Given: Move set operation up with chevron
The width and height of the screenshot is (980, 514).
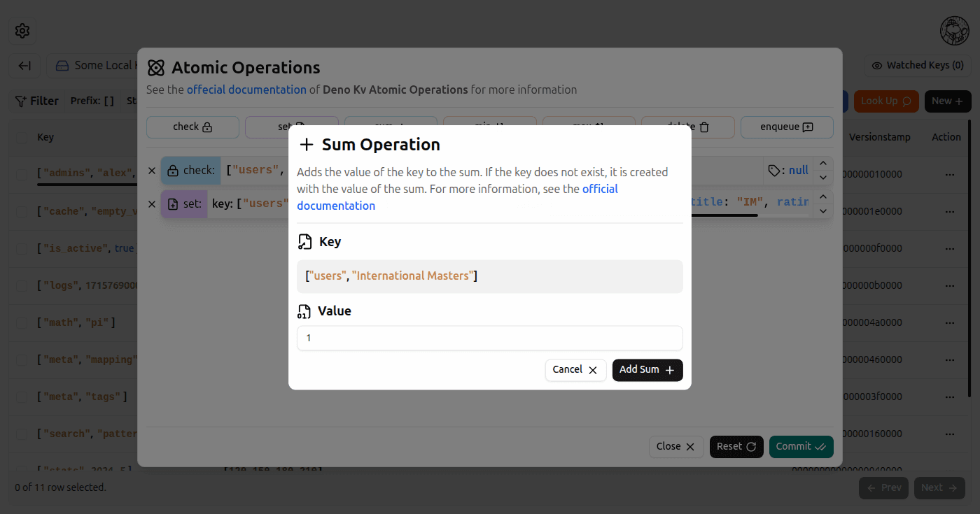Looking at the screenshot, I should coord(823,197).
